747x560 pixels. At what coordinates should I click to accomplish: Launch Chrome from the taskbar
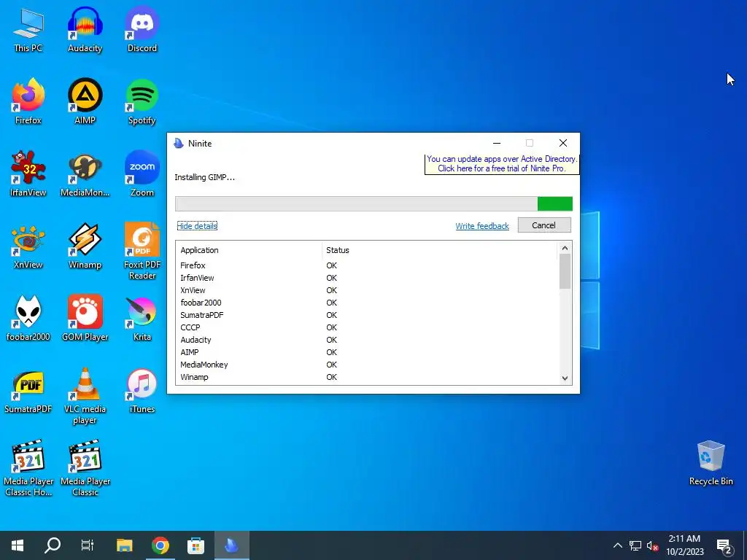click(x=160, y=545)
